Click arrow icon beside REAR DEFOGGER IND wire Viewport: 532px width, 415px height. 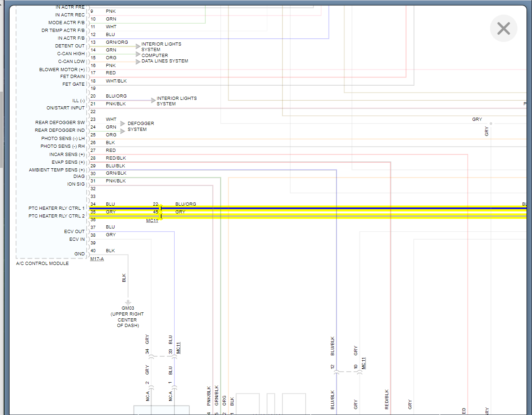[122, 131]
